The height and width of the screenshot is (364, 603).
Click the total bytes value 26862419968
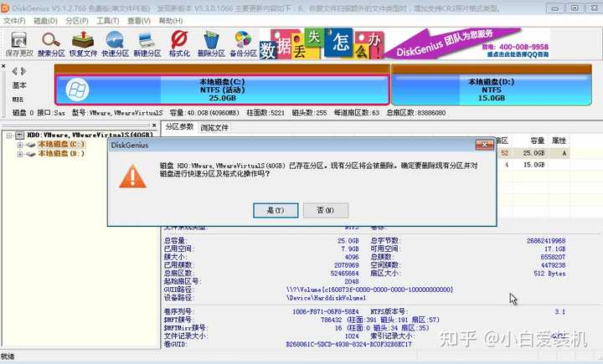546,241
